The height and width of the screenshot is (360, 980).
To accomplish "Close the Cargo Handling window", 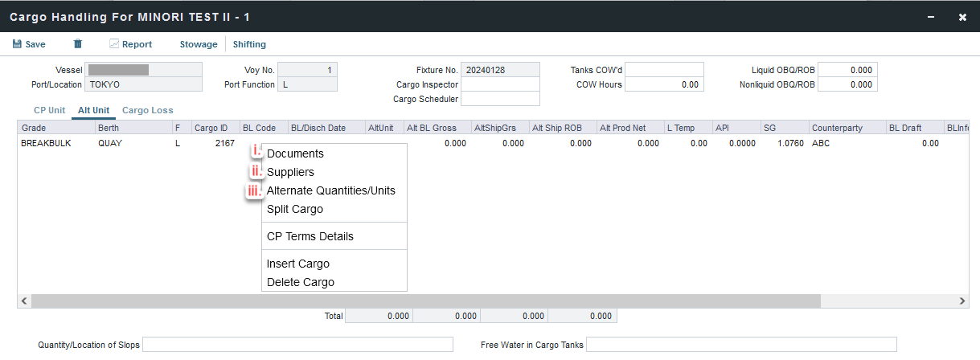I will coord(962,17).
